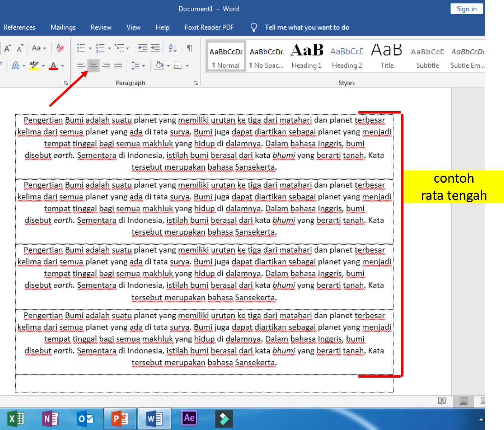Apply text effects with the outlined A icon
This screenshot has height=430, width=504.
click(16, 66)
